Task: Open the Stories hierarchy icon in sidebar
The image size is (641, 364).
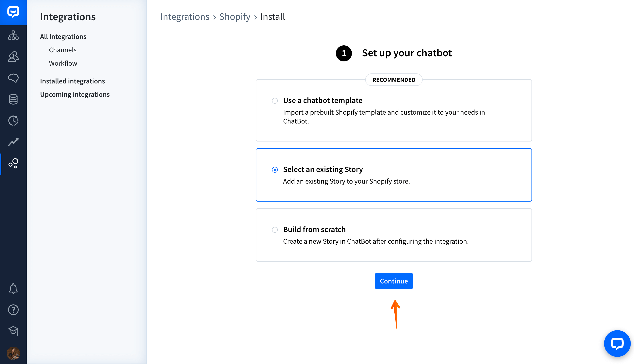Action: (x=13, y=35)
